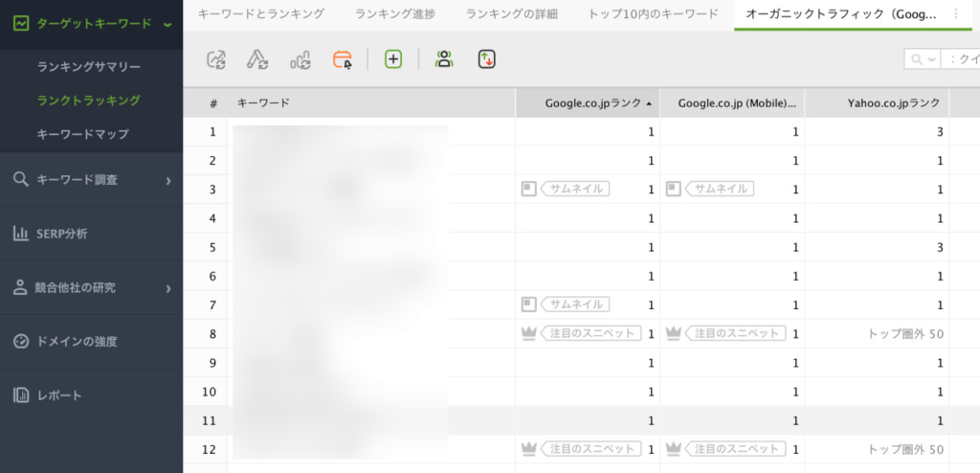980x473 pixels.
Task: Open ドメインの強度 in the sidebar
Action: pyautogui.click(x=91, y=342)
